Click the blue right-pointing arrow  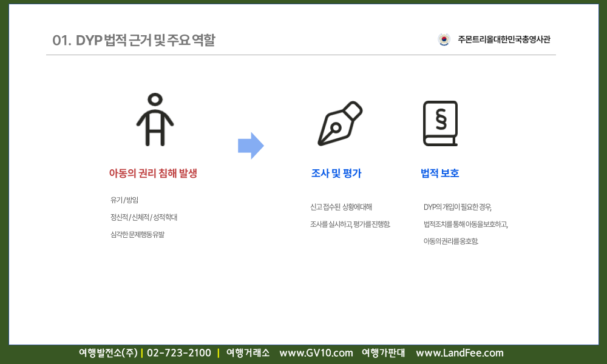click(x=251, y=146)
